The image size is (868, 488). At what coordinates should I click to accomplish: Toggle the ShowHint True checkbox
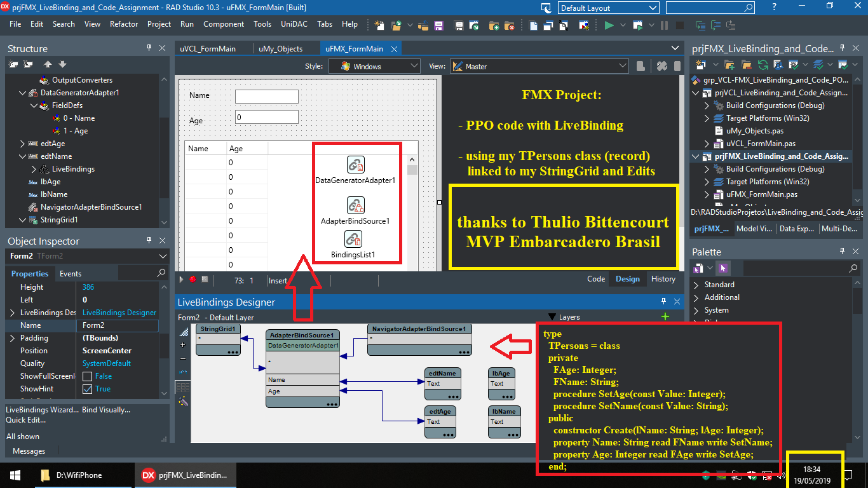pyautogui.click(x=88, y=389)
